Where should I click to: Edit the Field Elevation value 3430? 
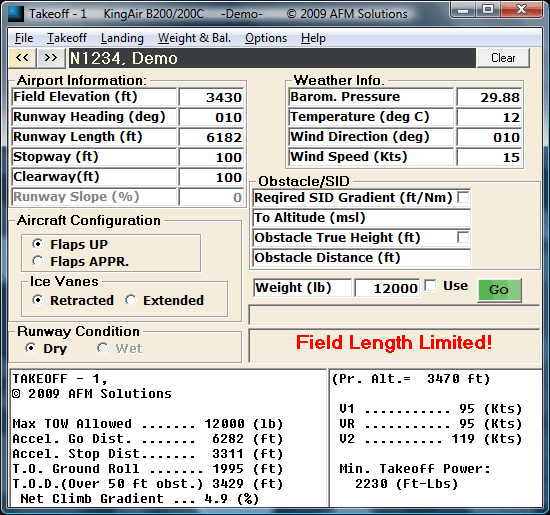point(211,97)
